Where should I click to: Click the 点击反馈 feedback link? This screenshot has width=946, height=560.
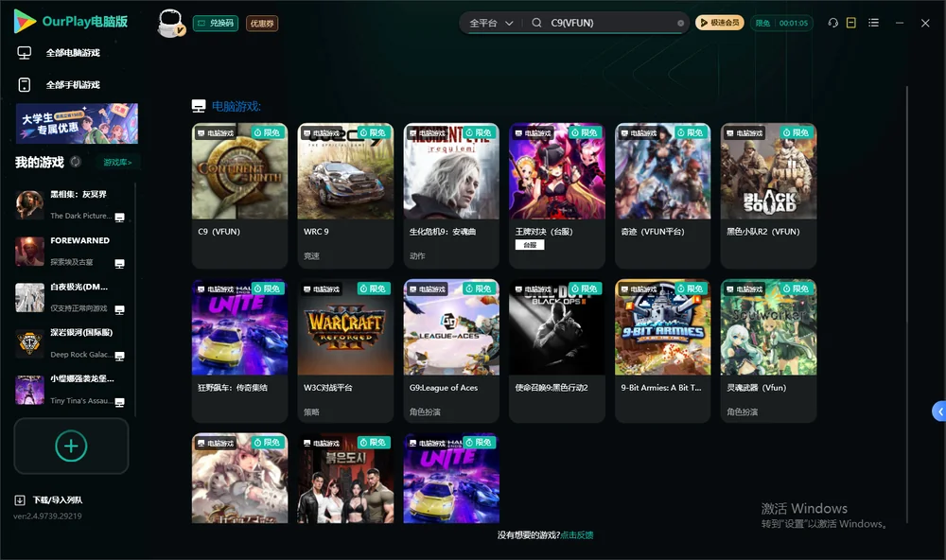coord(577,534)
